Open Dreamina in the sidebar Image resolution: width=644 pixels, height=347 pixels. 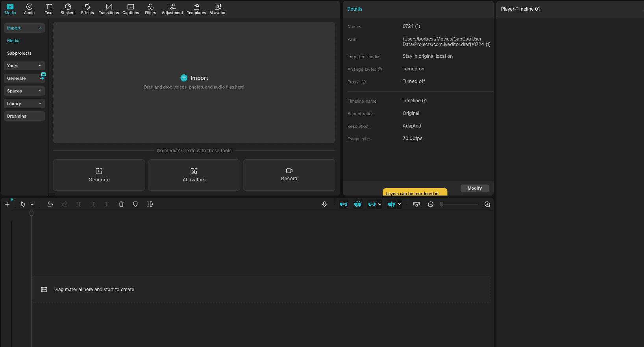pos(24,116)
